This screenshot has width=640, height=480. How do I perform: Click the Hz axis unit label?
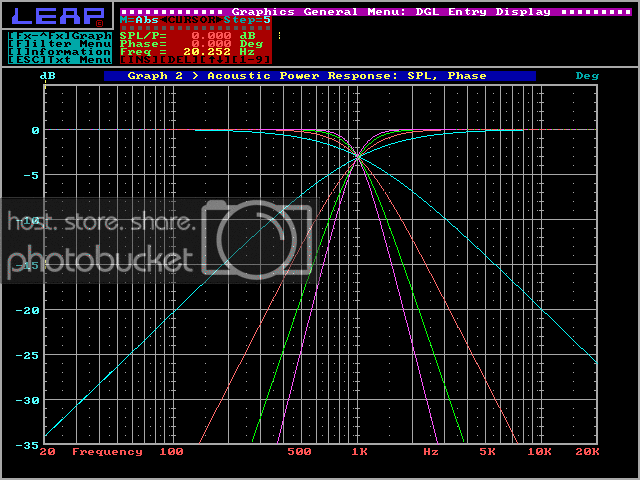(431, 452)
